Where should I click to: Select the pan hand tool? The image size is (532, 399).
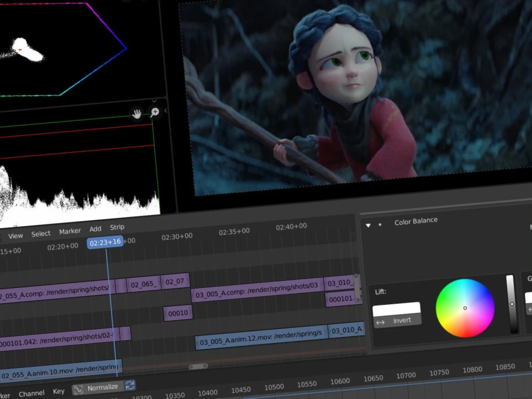(x=137, y=114)
